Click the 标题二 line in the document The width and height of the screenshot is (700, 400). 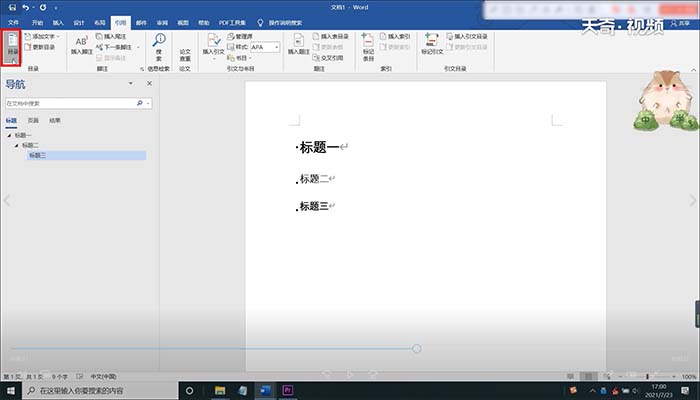point(314,179)
